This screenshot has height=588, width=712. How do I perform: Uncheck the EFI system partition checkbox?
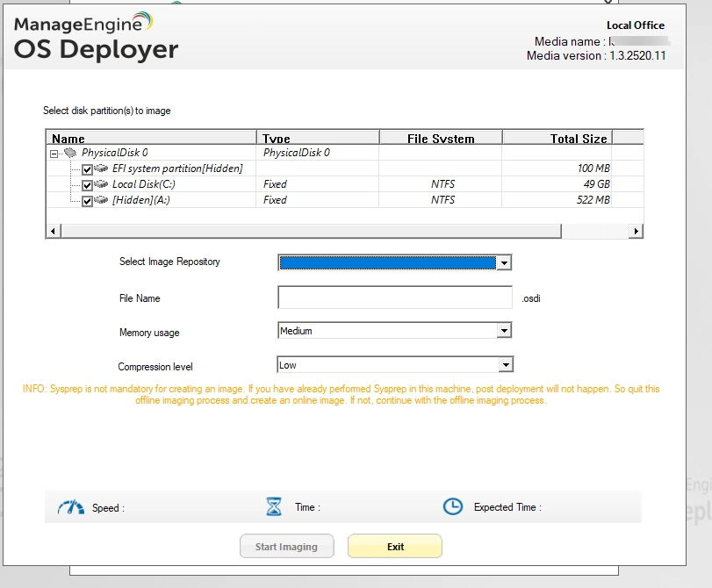tap(87, 169)
